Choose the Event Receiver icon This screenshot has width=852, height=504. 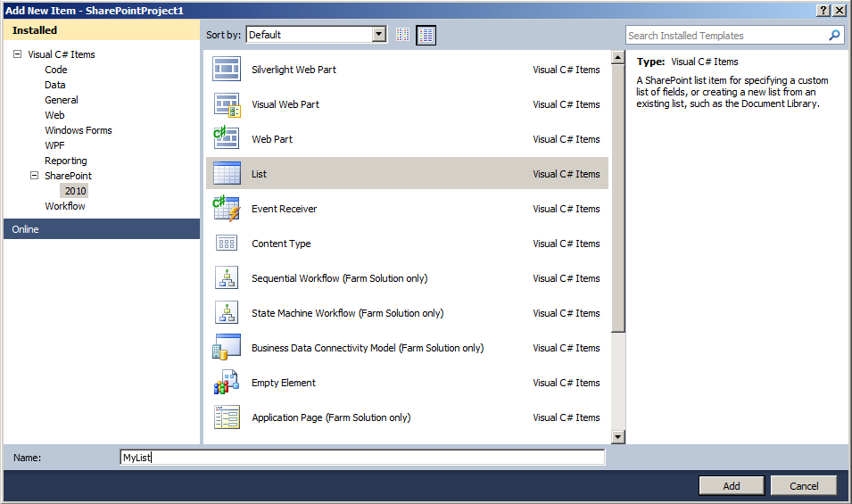click(227, 209)
